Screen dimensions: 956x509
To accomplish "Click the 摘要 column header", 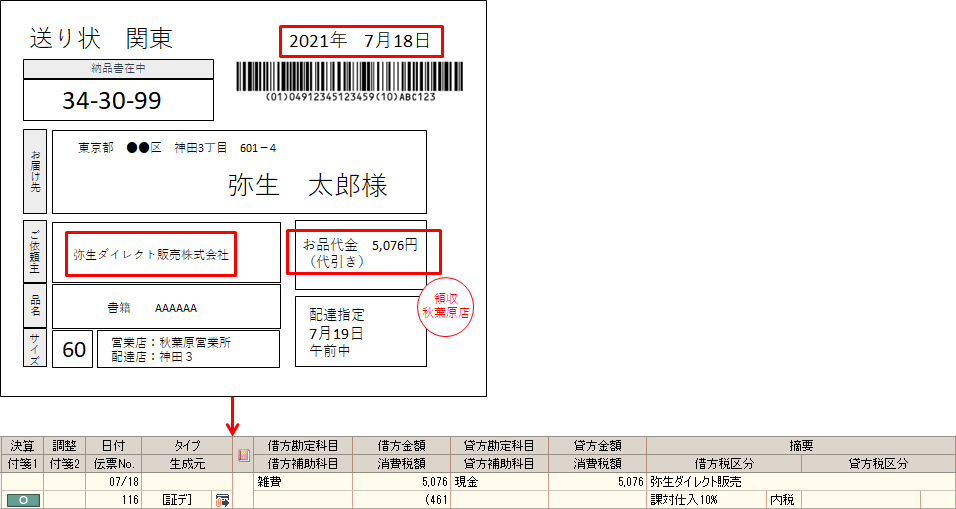I will pyautogui.click(x=800, y=446).
